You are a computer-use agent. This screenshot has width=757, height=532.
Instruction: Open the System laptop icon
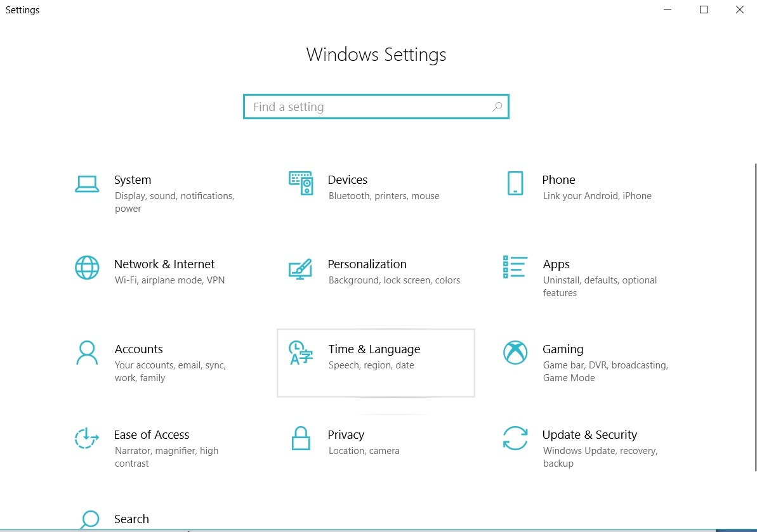point(87,184)
